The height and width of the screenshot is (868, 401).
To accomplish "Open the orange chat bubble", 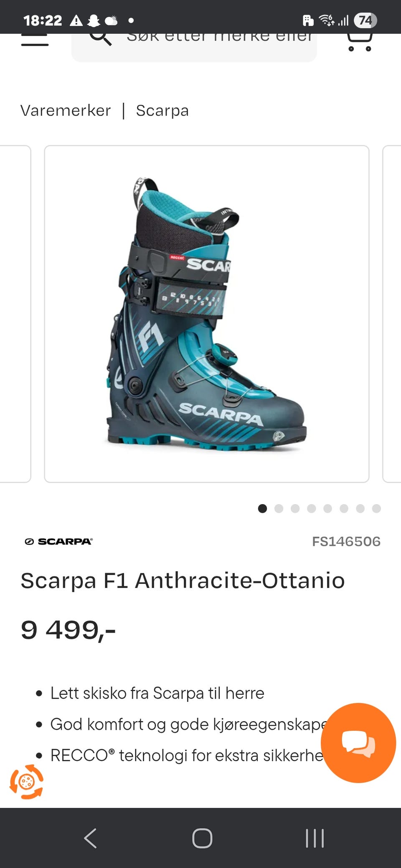I will point(358,742).
